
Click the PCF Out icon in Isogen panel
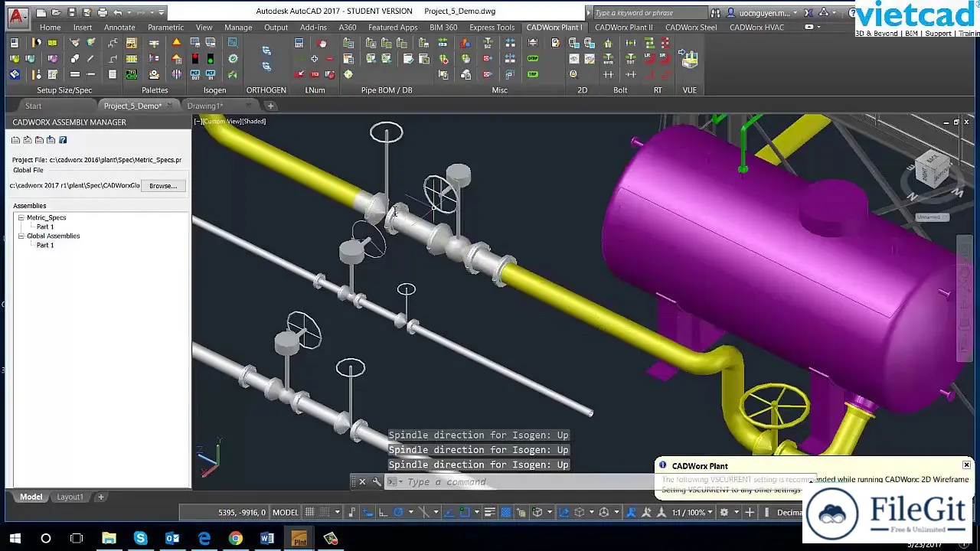[x=195, y=74]
